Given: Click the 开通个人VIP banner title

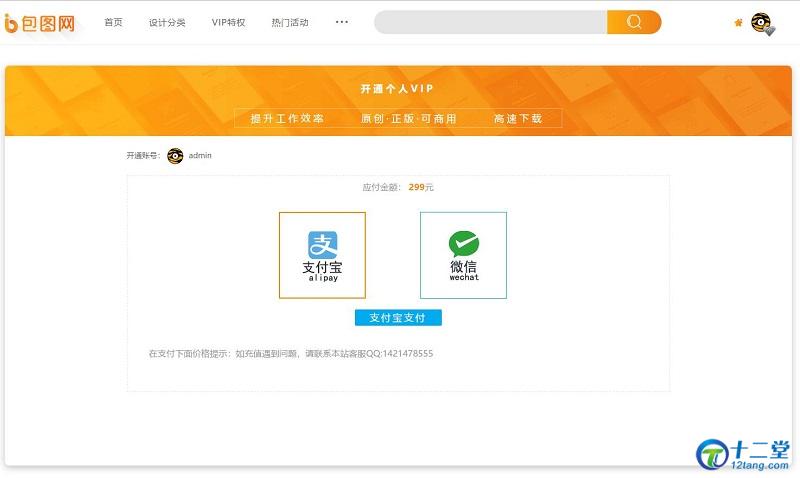Looking at the screenshot, I should [397, 89].
